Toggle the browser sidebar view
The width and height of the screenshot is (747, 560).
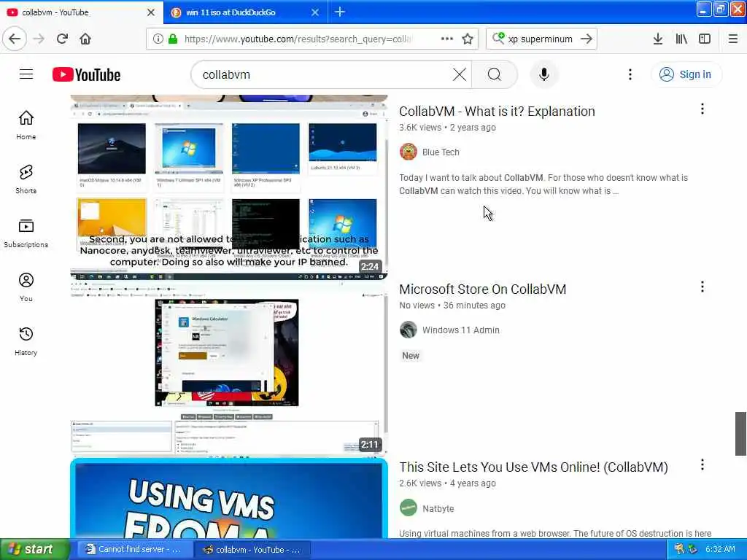point(705,39)
